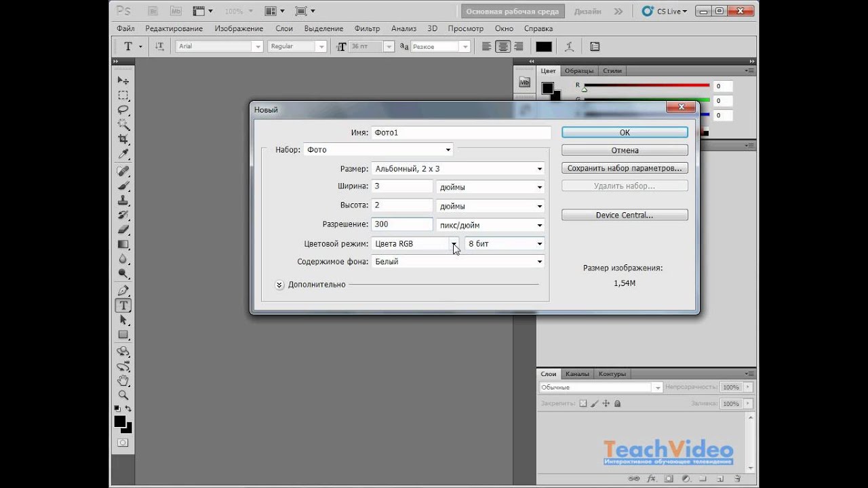Select the Crop tool

(123, 139)
